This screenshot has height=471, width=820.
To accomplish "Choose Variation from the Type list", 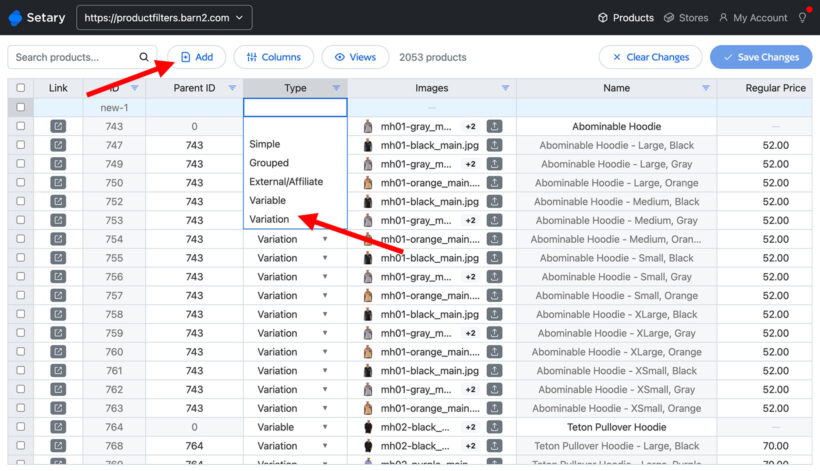I will 295,220.
